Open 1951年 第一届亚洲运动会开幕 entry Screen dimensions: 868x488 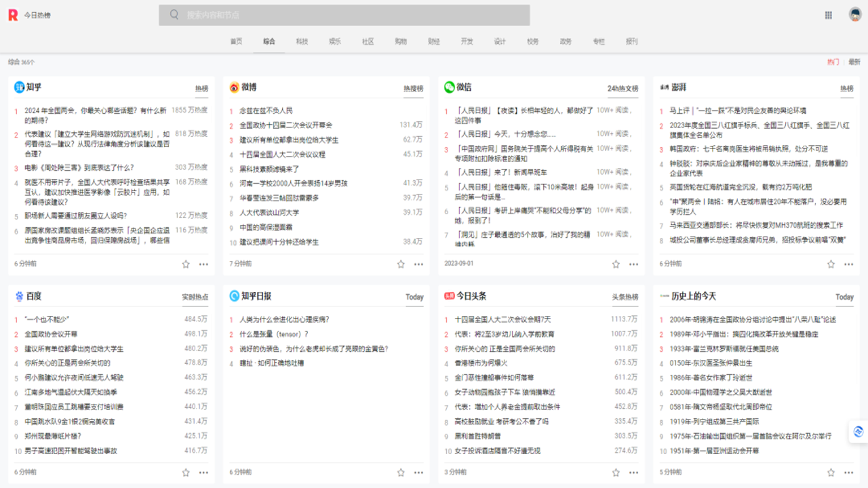click(714, 451)
